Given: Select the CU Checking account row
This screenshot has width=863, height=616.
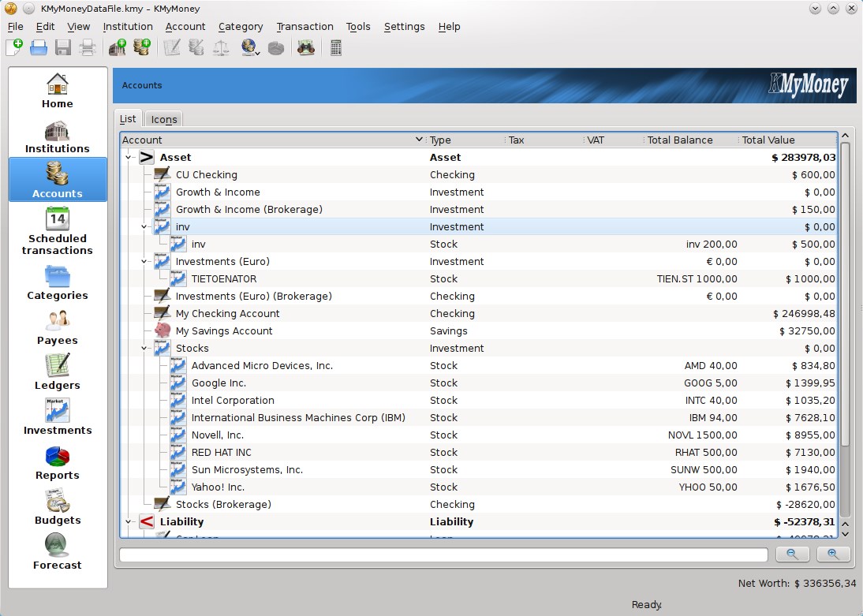Looking at the screenshot, I should pyautogui.click(x=479, y=174).
